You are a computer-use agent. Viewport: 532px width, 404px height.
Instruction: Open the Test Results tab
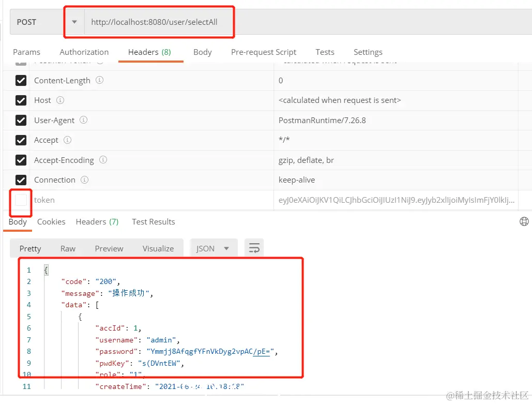(154, 222)
